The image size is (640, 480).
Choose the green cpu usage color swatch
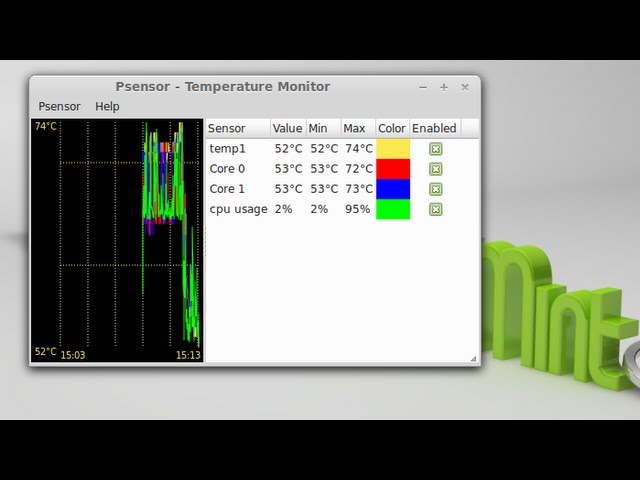click(x=393, y=209)
